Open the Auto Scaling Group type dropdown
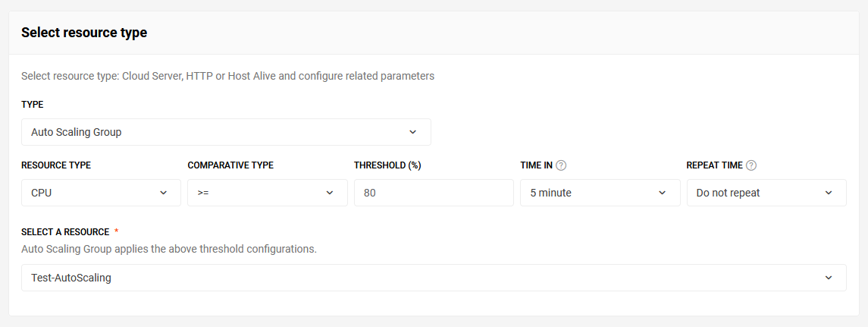Image resolution: width=868 pixels, height=327 pixels. pyautogui.click(x=226, y=132)
